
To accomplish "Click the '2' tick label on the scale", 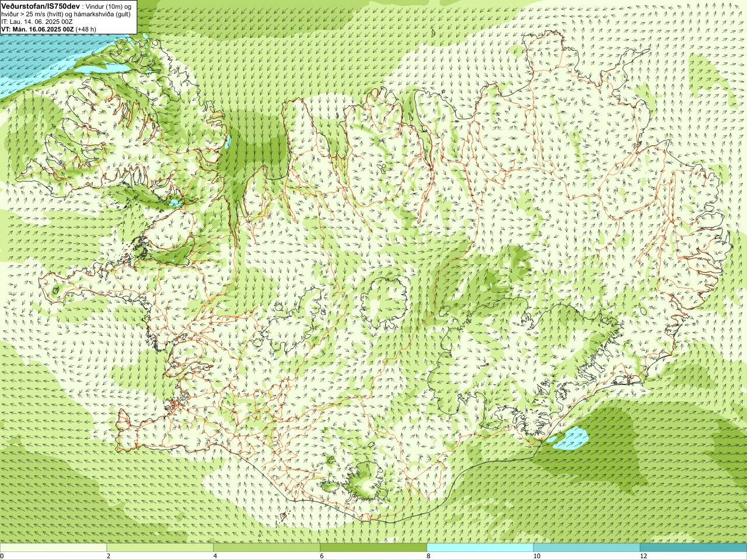I will coord(109,556).
